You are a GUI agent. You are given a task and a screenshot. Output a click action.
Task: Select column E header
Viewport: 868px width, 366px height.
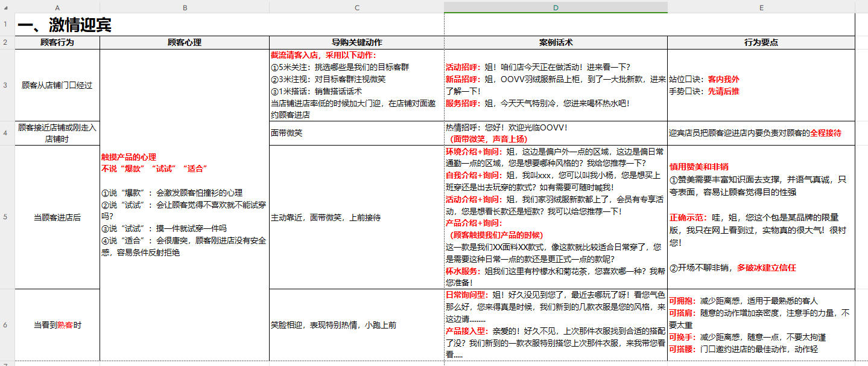pos(761,7)
